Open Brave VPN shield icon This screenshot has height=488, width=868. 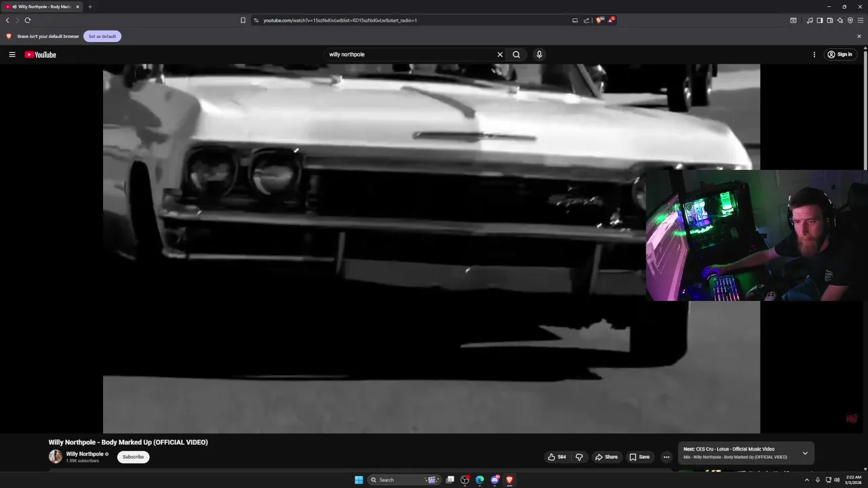click(850, 20)
